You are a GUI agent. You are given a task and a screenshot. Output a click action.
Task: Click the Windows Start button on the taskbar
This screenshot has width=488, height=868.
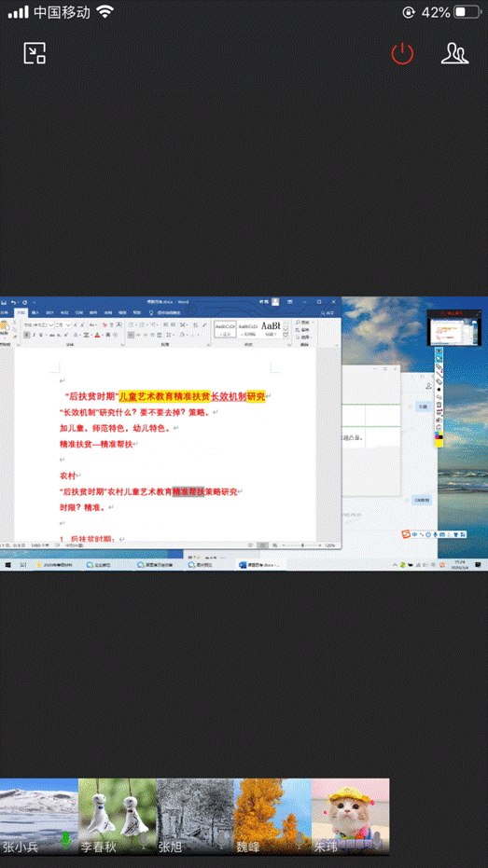point(7,565)
